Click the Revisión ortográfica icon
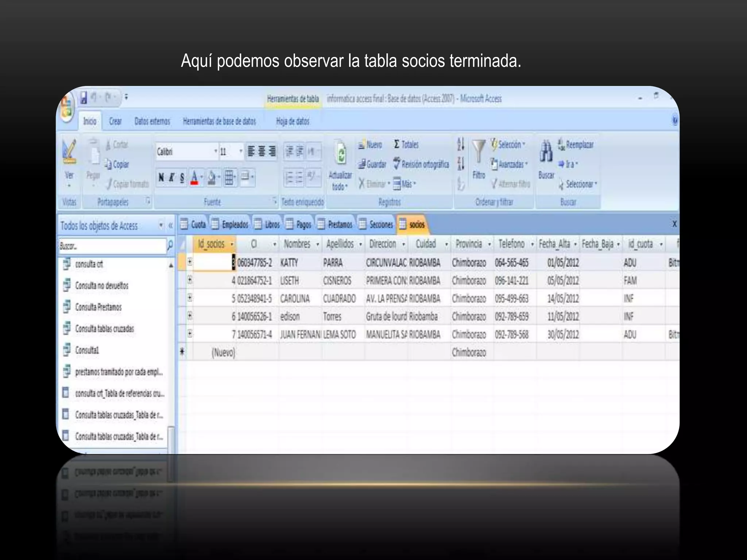 tap(396, 164)
